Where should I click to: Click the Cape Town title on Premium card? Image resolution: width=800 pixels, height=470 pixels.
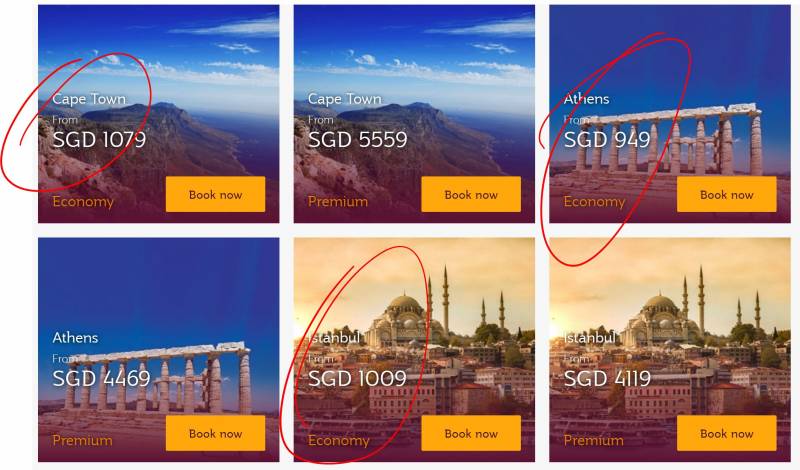click(344, 99)
